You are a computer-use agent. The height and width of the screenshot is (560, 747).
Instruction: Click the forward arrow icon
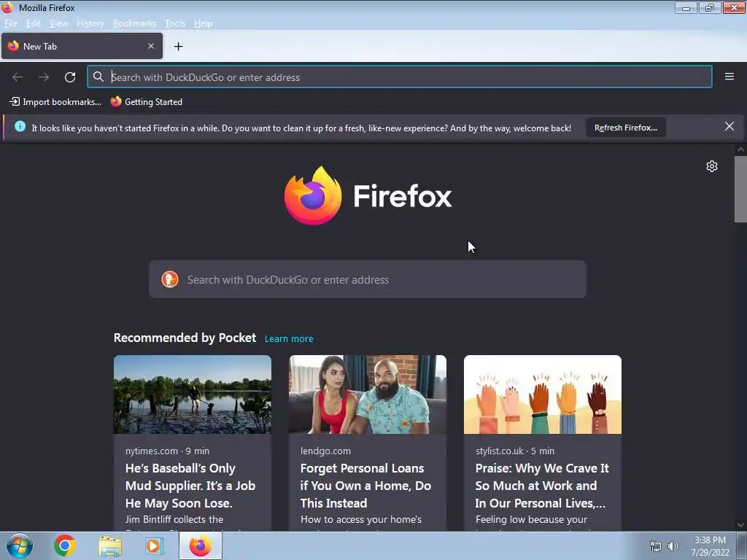(44, 77)
